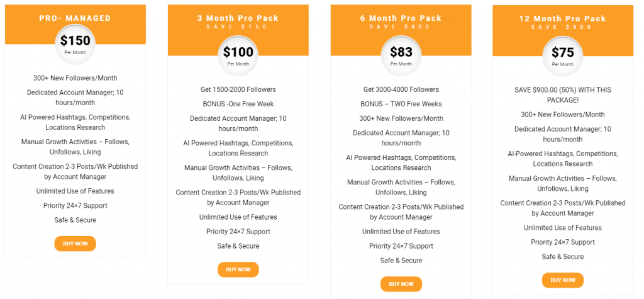Image resolution: width=644 pixels, height=299 pixels.
Task: Click 'SAVE $900.00 (50%) WITH THIS PACKAGE!' text
Action: tap(562, 96)
